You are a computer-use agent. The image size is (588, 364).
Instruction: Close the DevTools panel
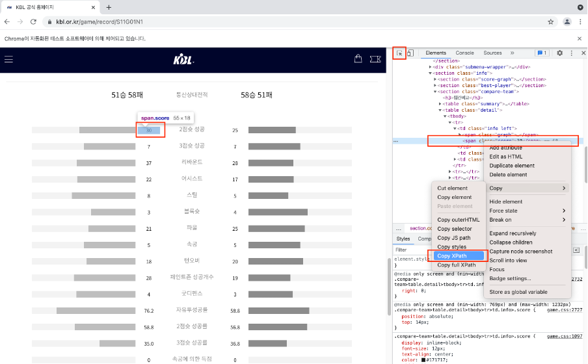(x=583, y=53)
